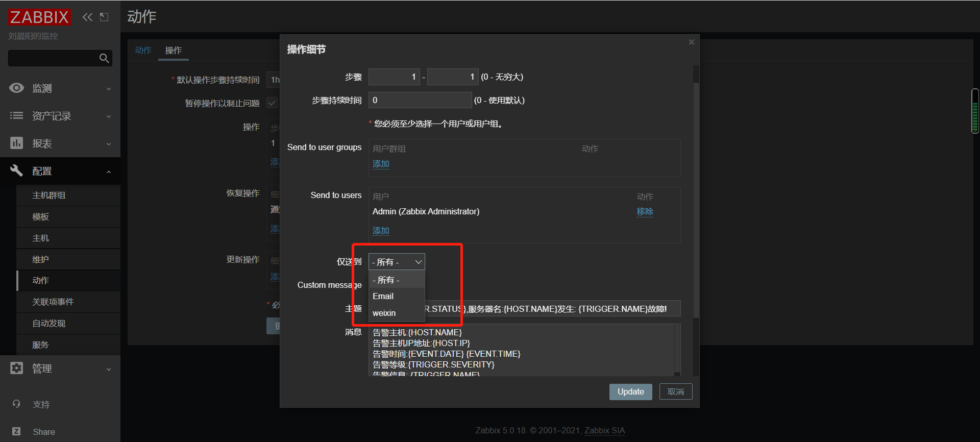
Task: Switch to the 动作 tab
Action: click(143, 50)
